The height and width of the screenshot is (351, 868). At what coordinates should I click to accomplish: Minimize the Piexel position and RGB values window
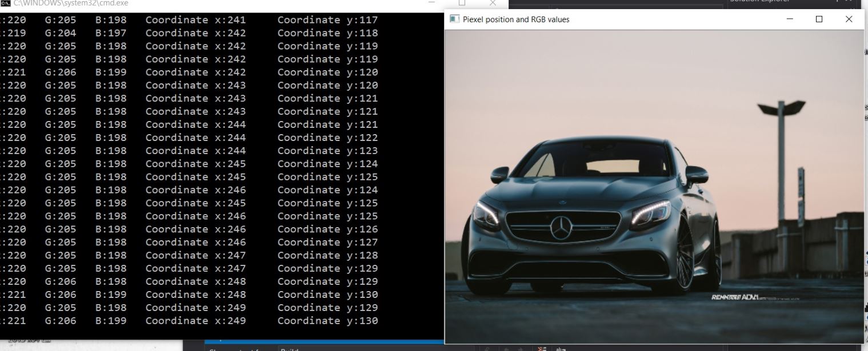[790, 19]
